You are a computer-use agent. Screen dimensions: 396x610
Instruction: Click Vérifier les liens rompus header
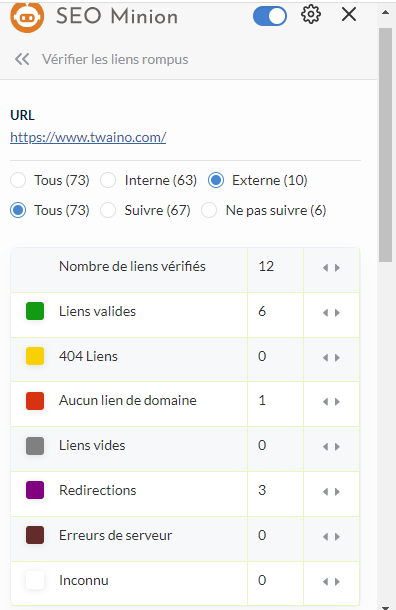point(115,59)
